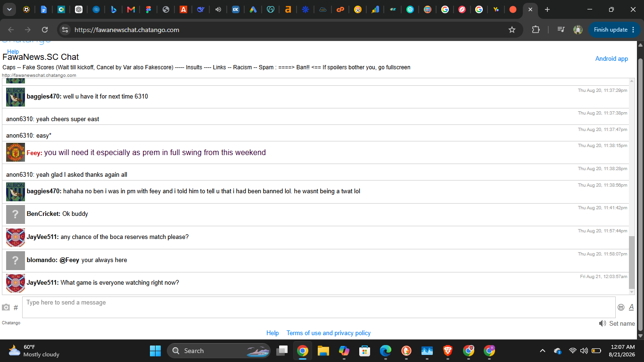Viewport: 644px width, 362px height.
Task: Open the taskbar Search box
Action: [x=219, y=351]
